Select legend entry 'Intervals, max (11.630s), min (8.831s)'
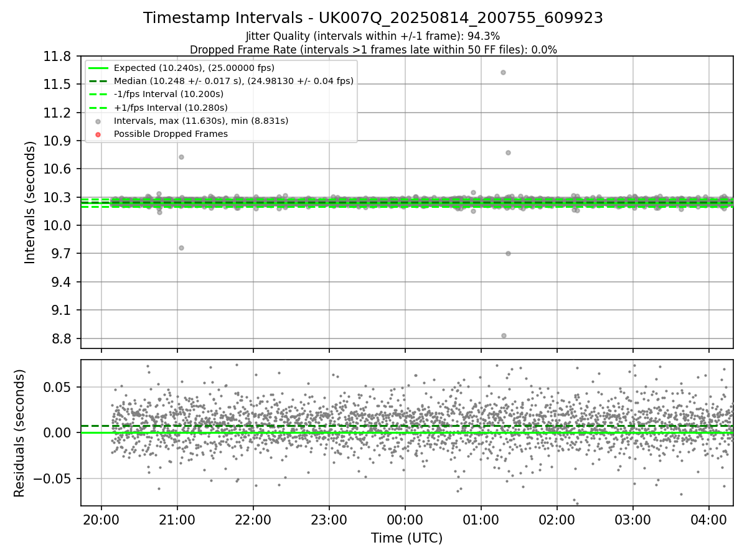The width and height of the screenshot is (747, 560). [201, 121]
